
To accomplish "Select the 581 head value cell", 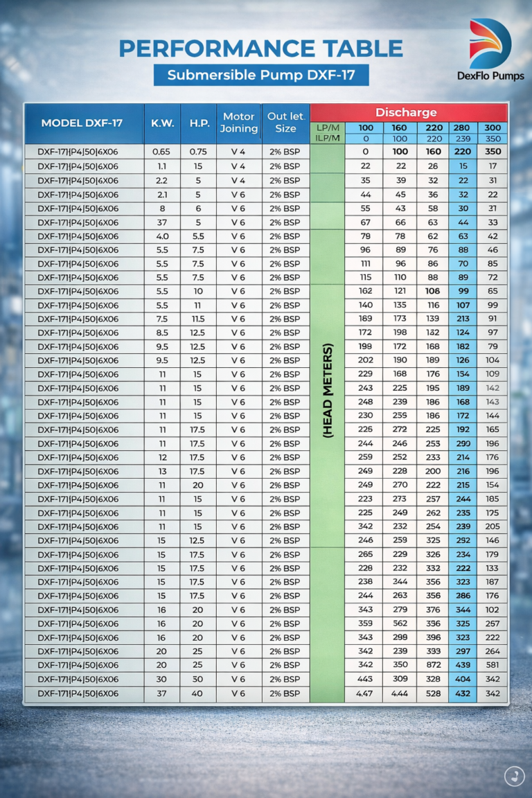I will (493, 665).
